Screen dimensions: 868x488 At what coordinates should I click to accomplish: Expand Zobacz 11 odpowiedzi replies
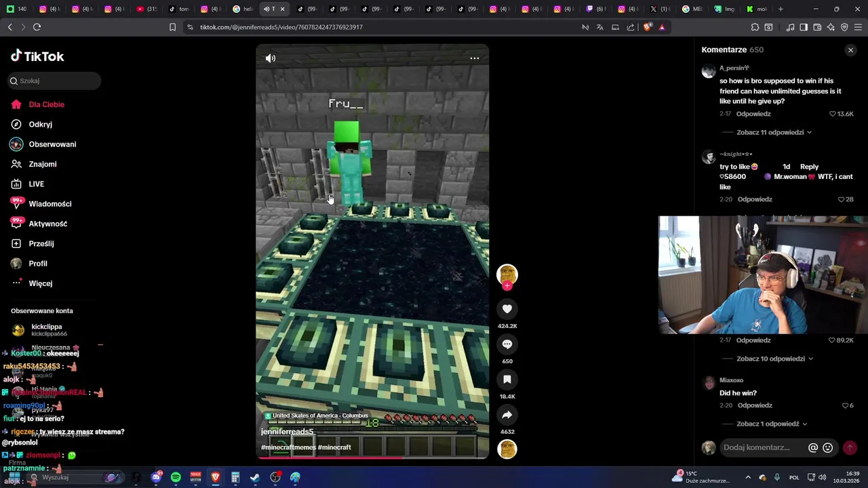click(x=774, y=132)
